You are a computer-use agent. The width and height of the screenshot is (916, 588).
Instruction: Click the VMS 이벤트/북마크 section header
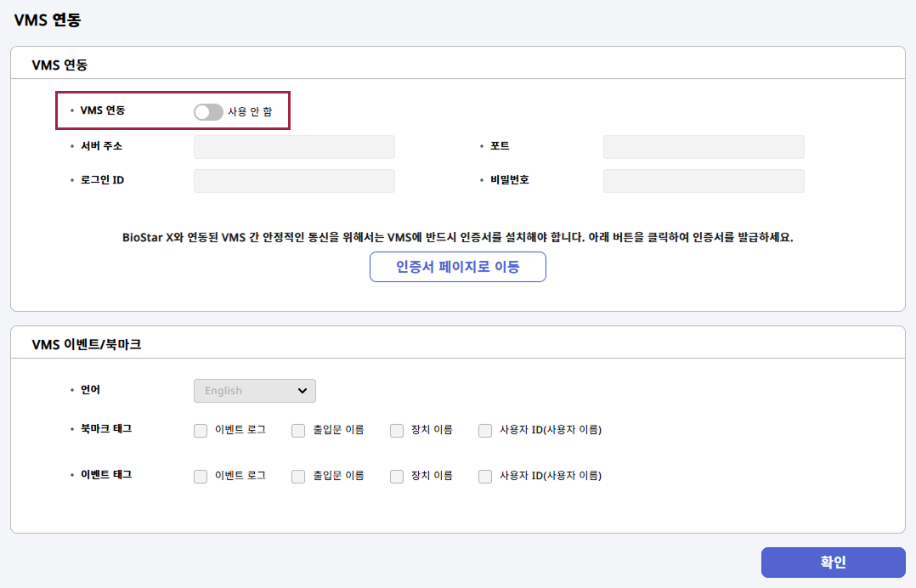click(x=86, y=344)
